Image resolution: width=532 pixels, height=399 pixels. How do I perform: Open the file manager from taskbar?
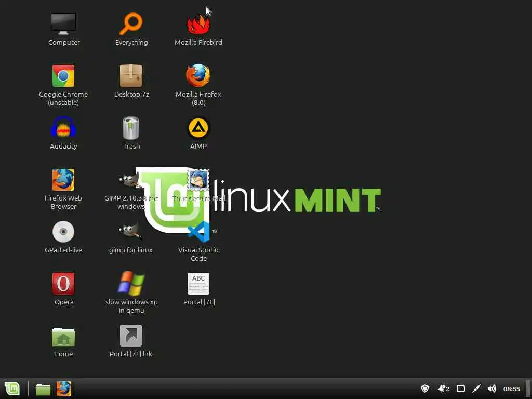click(43, 389)
